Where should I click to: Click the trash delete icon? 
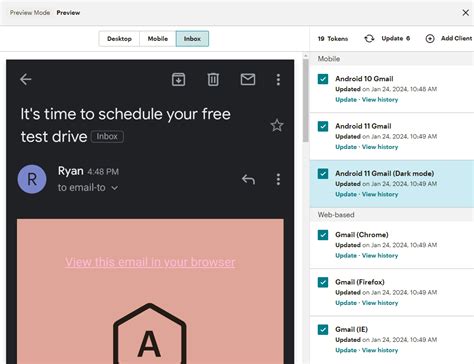pos(213,79)
